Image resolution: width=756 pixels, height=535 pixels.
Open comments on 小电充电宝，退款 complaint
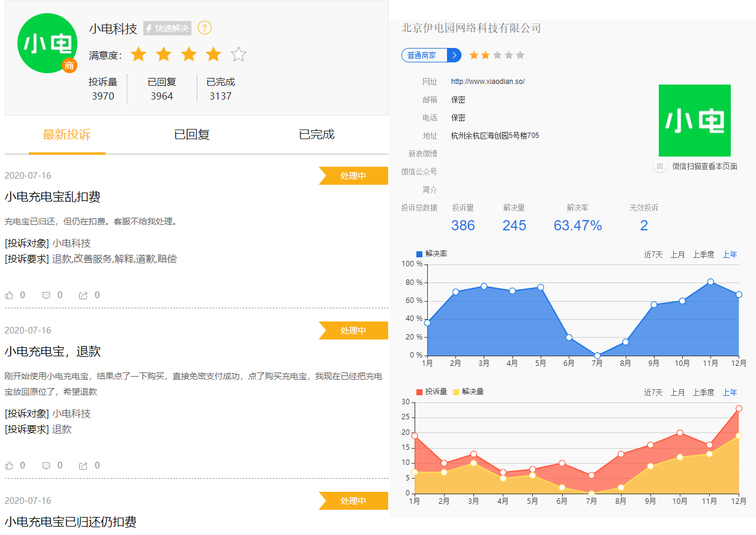(46, 465)
